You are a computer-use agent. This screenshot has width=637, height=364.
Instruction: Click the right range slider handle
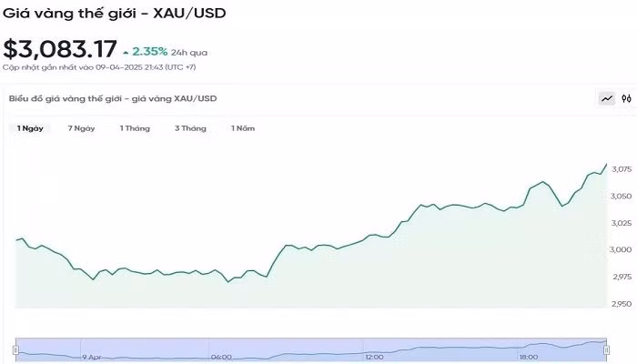(x=607, y=349)
